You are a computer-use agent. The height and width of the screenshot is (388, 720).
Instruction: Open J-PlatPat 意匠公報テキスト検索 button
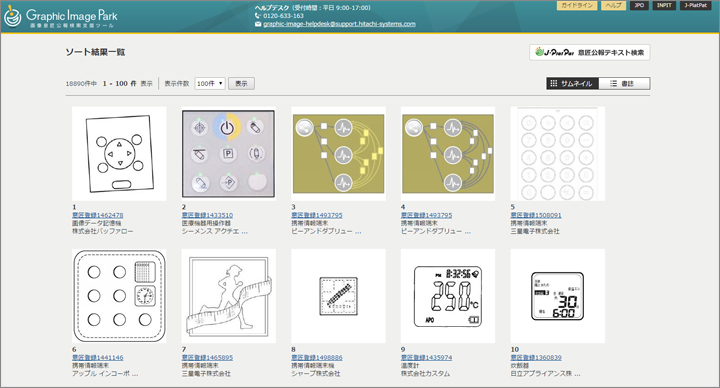pos(590,52)
